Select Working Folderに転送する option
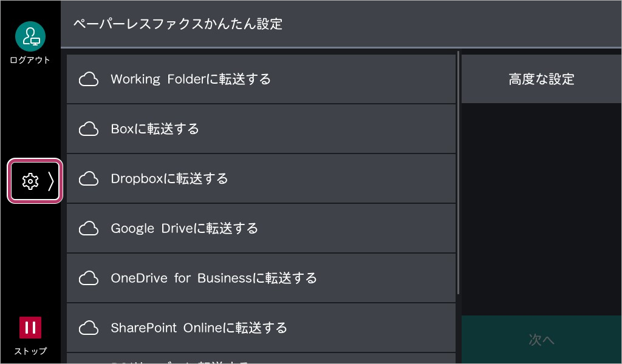 [x=261, y=79]
